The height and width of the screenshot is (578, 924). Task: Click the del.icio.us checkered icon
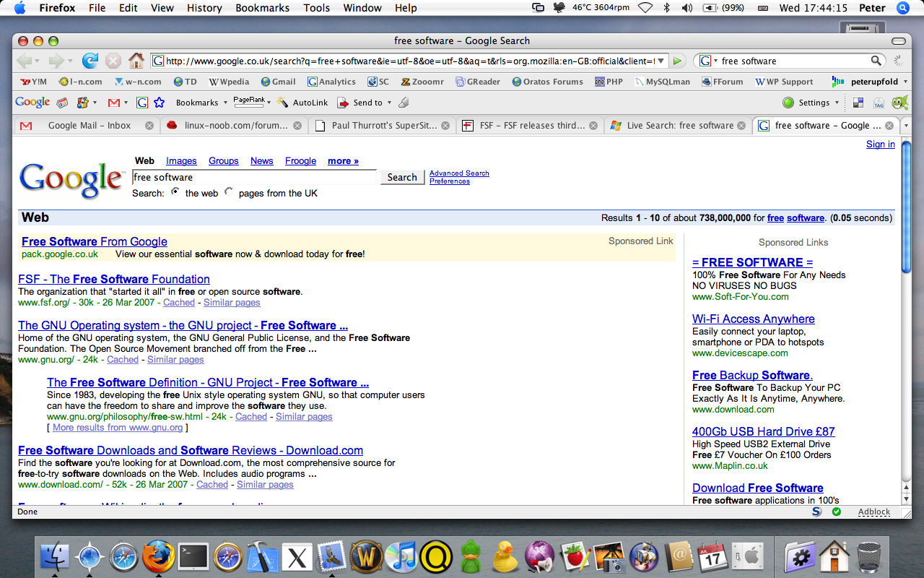pyautogui.click(x=858, y=103)
